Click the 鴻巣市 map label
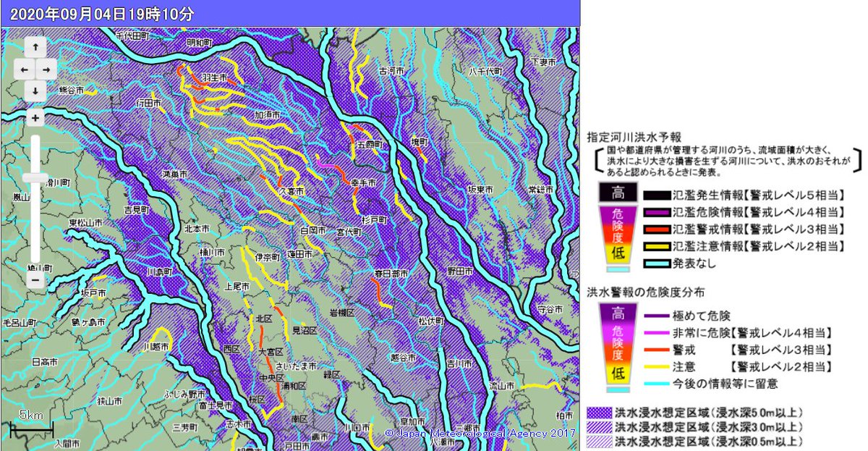 [x=174, y=174]
